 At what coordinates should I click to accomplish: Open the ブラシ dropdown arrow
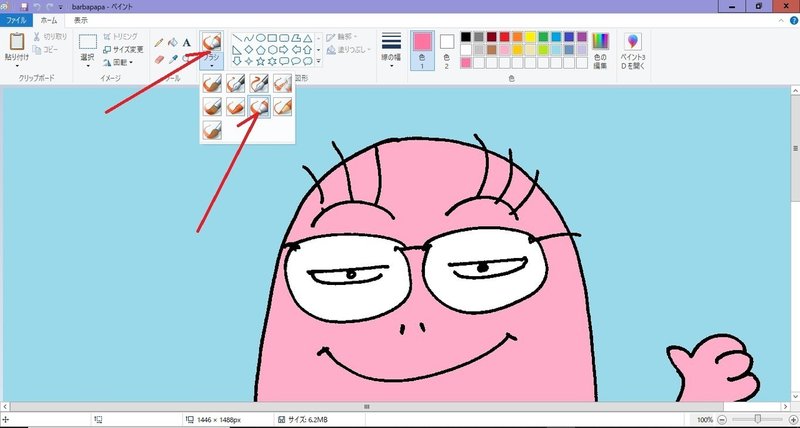[211, 65]
